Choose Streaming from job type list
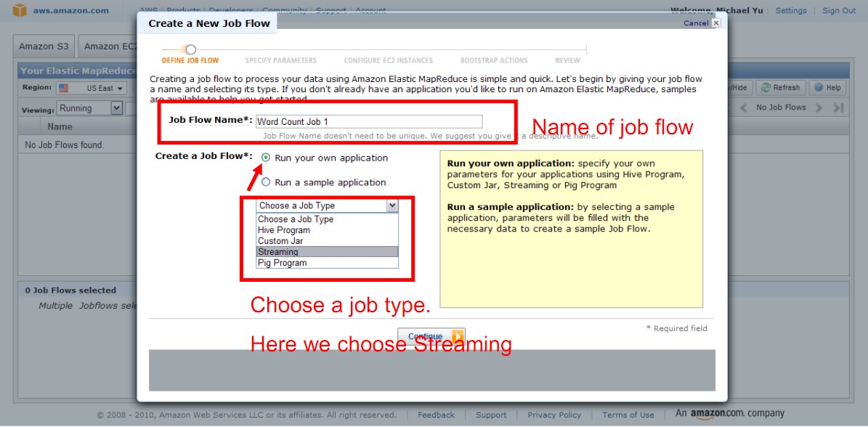This screenshot has height=427, width=868. coord(327,252)
